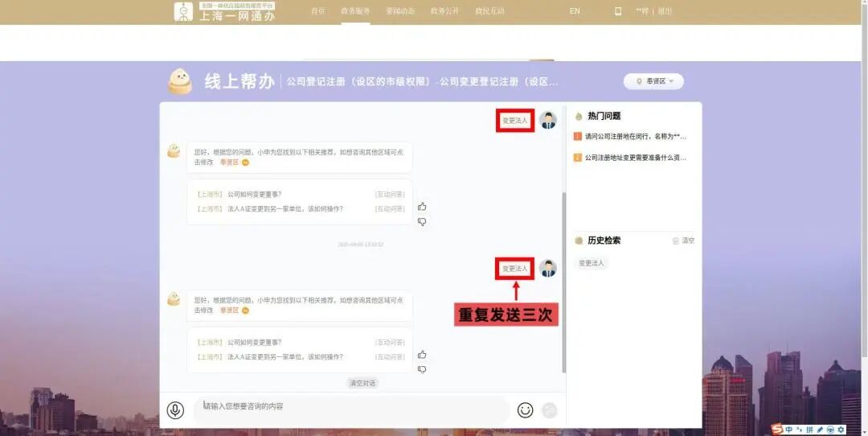Open the 奉贤区 district dropdown
This screenshot has width=868, height=436.
pos(653,81)
